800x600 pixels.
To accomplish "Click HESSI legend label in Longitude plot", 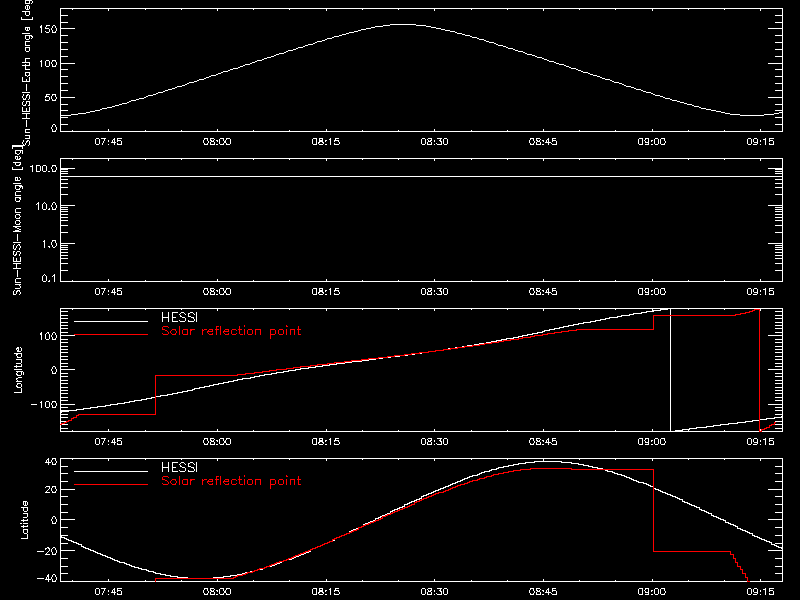I will coord(179,317).
